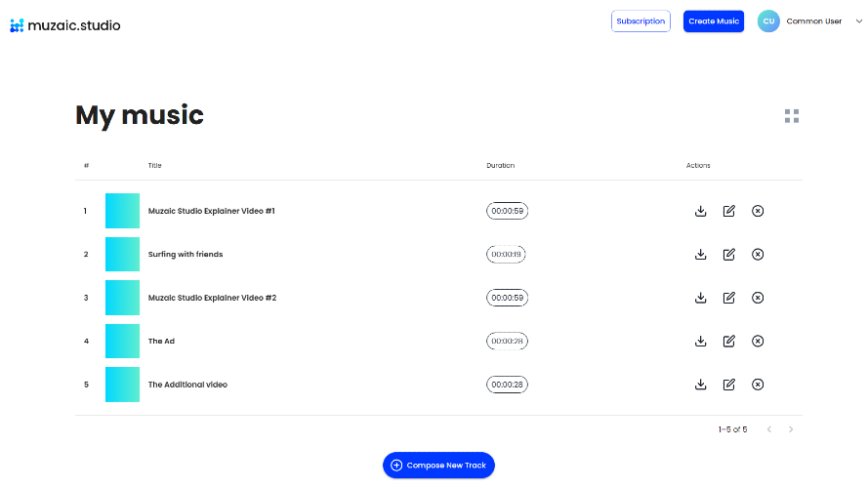
Task: Download The Ad track
Action: click(700, 341)
